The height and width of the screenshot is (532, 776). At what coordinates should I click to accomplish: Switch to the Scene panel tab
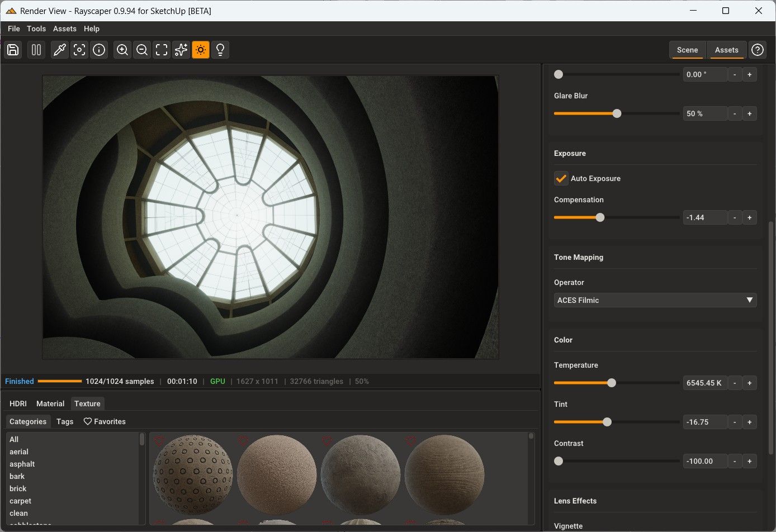tap(687, 50)
